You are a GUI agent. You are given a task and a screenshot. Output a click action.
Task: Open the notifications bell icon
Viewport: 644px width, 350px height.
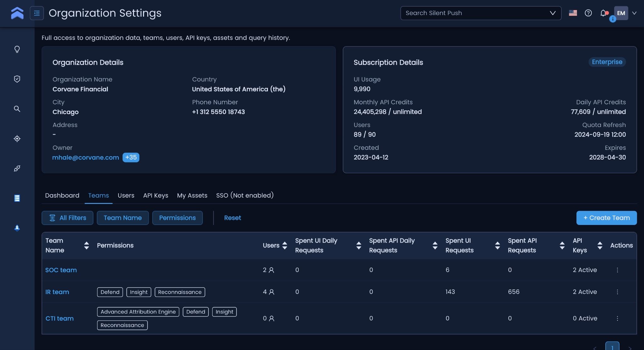coord(603,13)
